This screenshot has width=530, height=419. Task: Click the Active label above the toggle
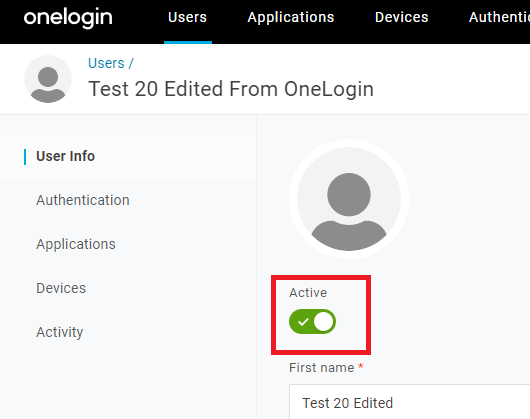pyautogui.click(x=308, y=293)
